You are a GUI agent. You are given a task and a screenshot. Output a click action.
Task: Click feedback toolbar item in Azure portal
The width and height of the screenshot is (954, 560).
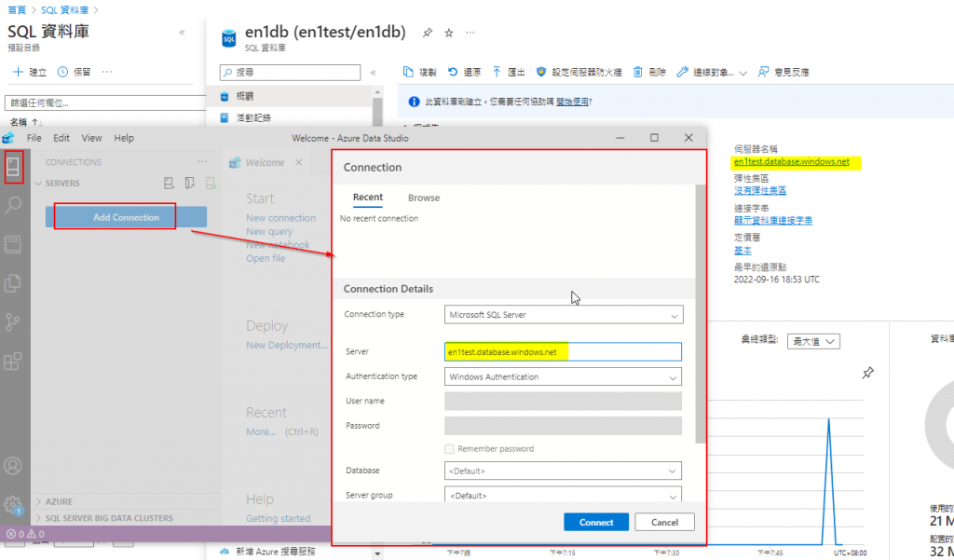pyautogui.click(x=783, y=72)
